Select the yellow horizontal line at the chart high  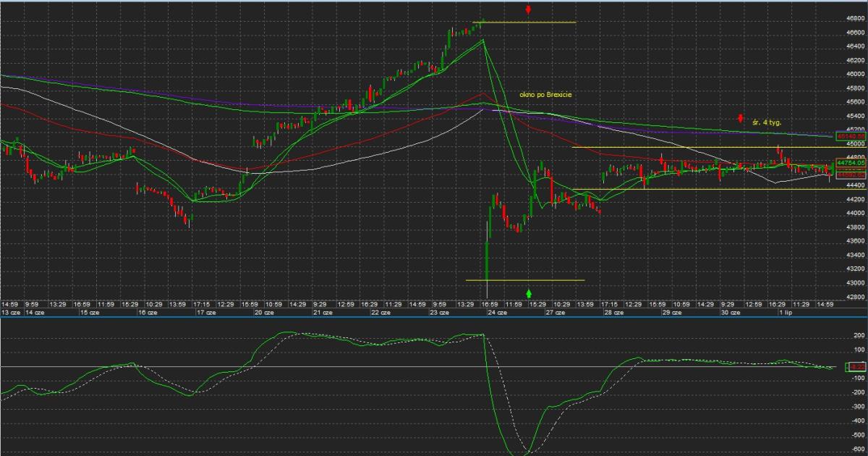pyautogui.click(x=528, y=22)
